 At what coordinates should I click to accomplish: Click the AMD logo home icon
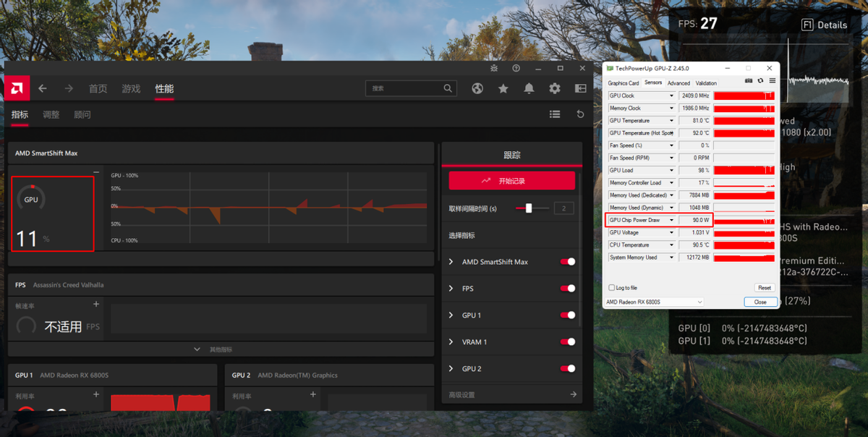point(17,88)
